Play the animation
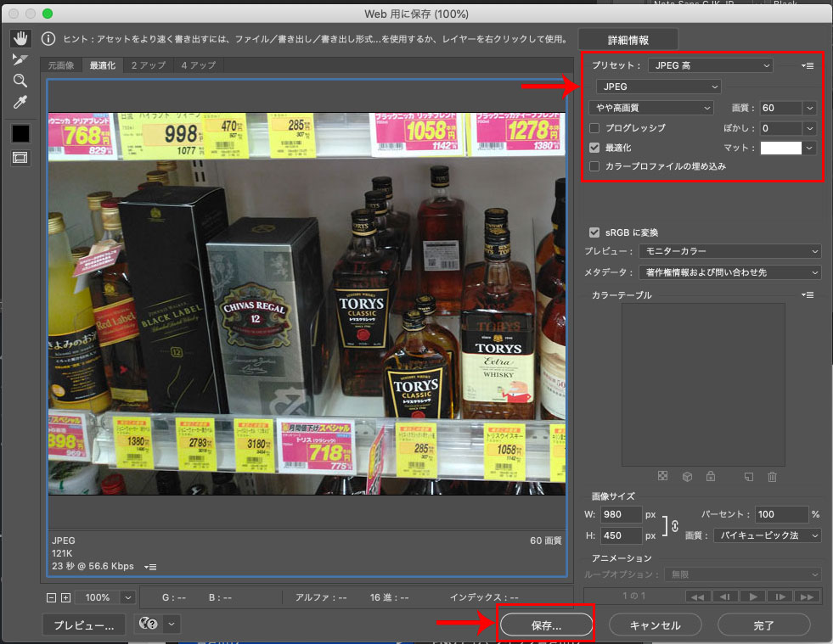Screen dimensions: 833x644 [753, 596]
